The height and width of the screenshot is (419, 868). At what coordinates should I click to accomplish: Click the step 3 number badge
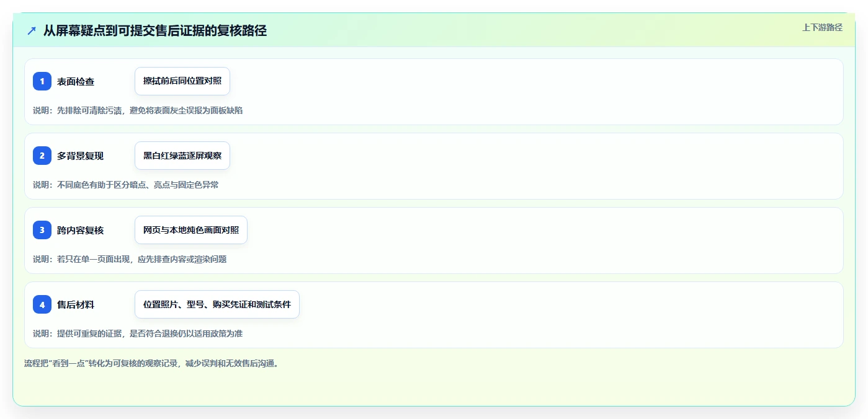(x=42, y=230)
